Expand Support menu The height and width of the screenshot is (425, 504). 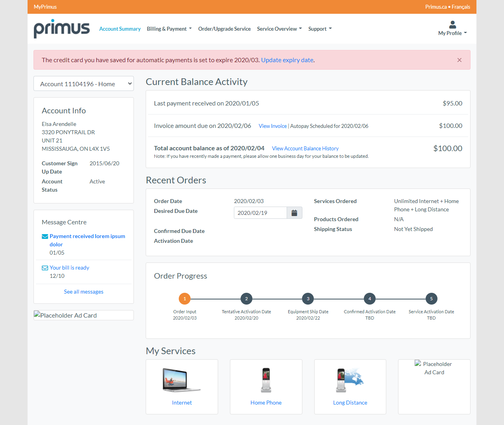320,29
